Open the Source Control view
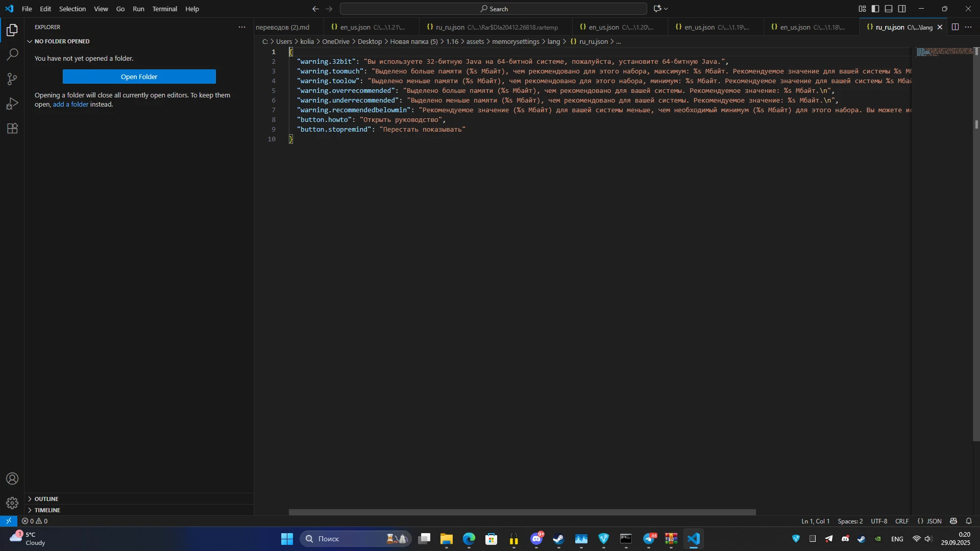 [x=12, y=79]
